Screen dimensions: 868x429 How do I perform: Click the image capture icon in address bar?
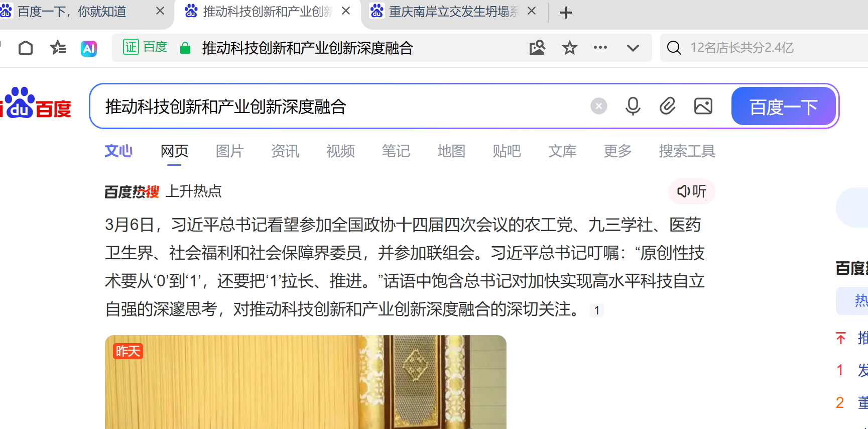pyautogui.click(x=537, y=48)
